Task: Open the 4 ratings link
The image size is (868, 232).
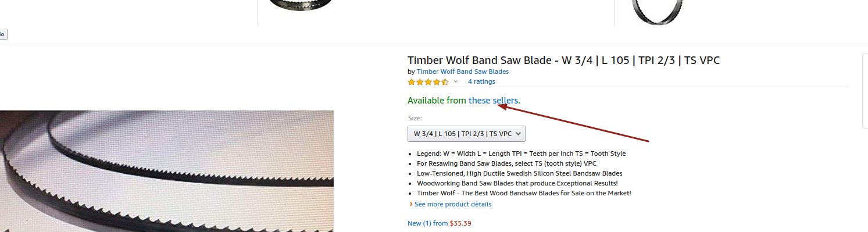Action: [x=481, y=81]
